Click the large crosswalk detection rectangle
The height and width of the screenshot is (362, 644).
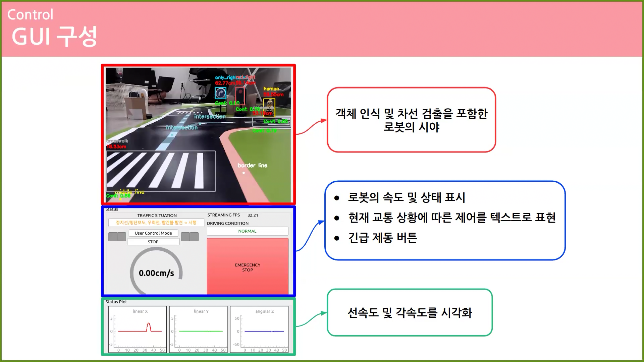pyautogui.click(x=161, y=171)
